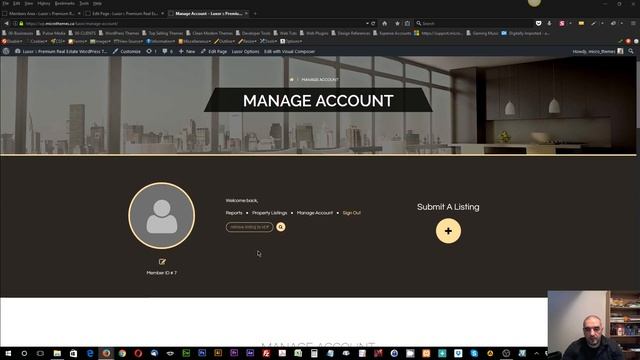Screen dimensions: 640x360
Task: Open the bookmarks library clipboard icon
Action: tap(407, 24)
